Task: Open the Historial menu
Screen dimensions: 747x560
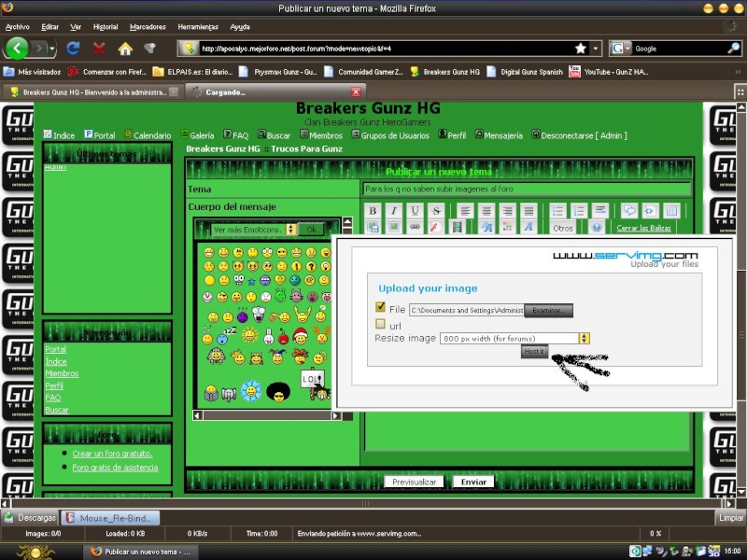Action: click(106, 27)
